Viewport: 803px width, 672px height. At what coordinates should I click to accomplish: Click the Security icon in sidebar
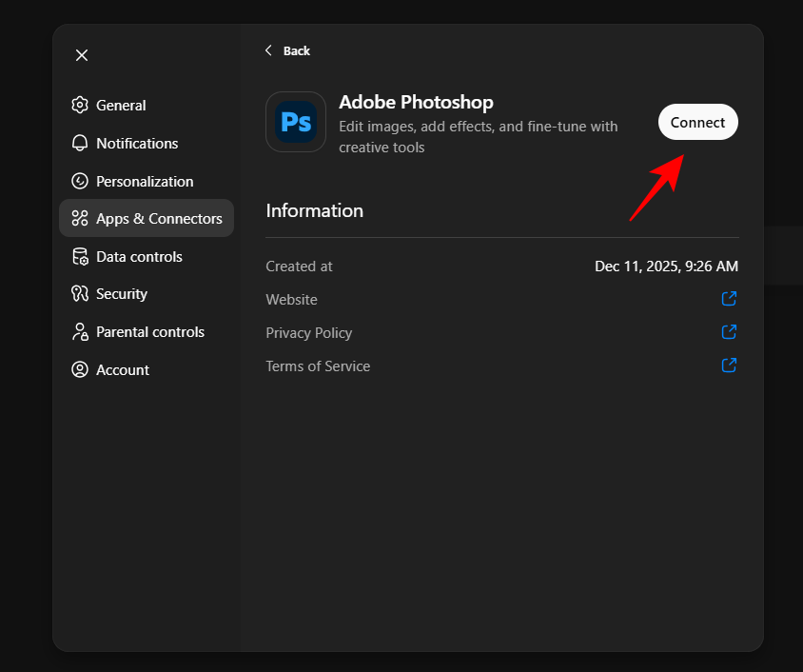[80, 294]
